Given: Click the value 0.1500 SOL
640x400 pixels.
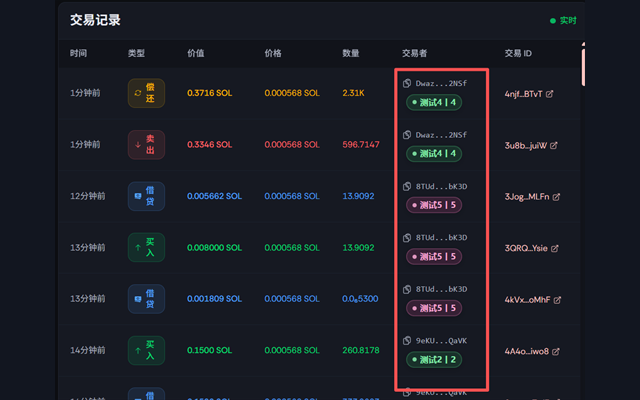Looking at the screenshot, I should pyautogui.click(x=209, y=350).
